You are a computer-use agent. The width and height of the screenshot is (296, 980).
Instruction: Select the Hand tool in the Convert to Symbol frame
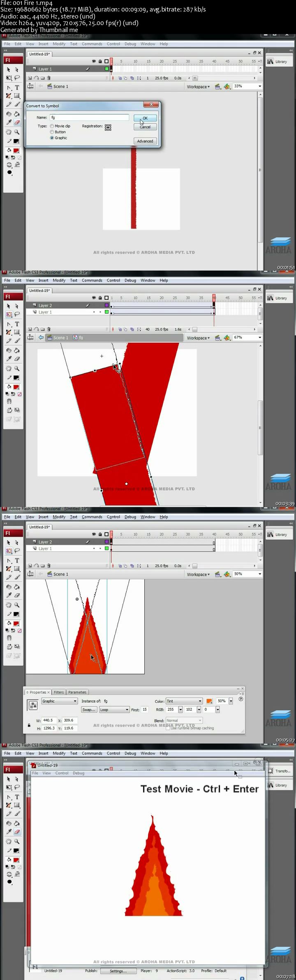pyautogui.click(x=9, y=132)
